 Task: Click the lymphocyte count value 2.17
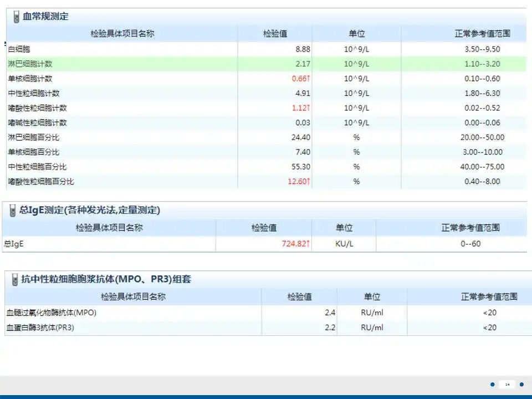pyautogui.click(x=303, y=64)
